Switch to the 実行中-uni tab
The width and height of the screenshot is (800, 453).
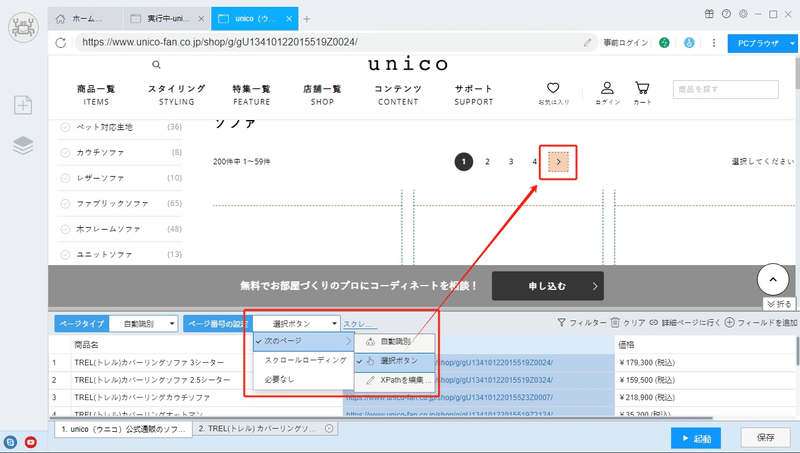(167, 19)
